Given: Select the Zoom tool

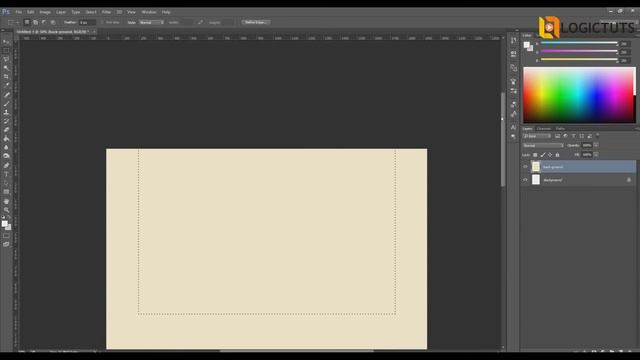Looking at the screenshot, I should tap(6, 210).
